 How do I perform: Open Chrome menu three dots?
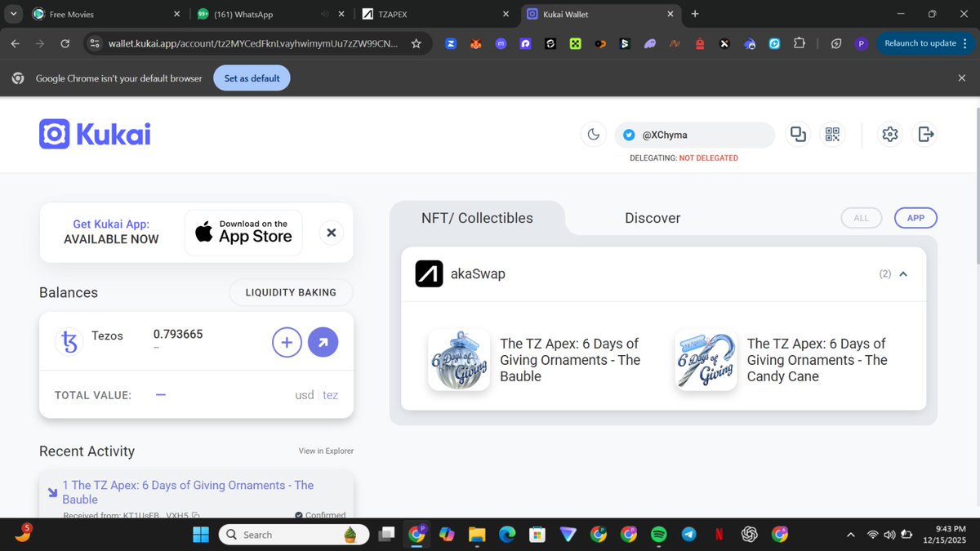pyautogui.click(x=965, y=43)
